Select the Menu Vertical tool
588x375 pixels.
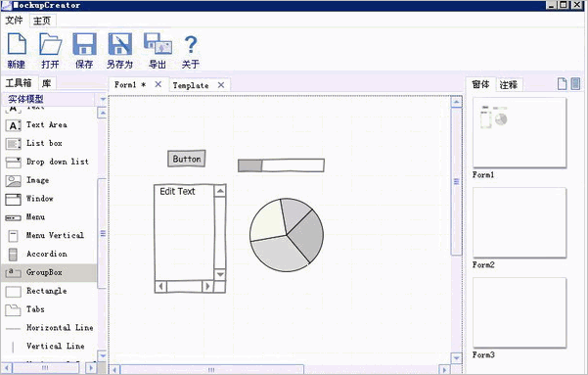coord(49,235)
